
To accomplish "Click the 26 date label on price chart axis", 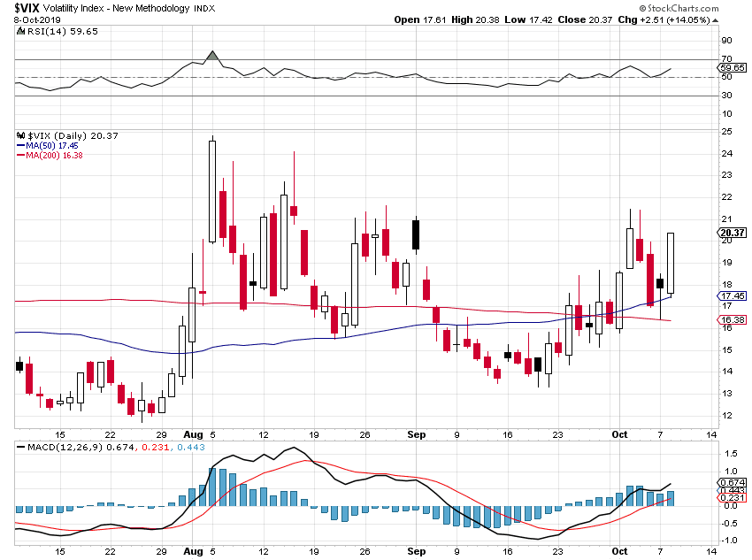I will pyautogui.click(x=365, y=435).
